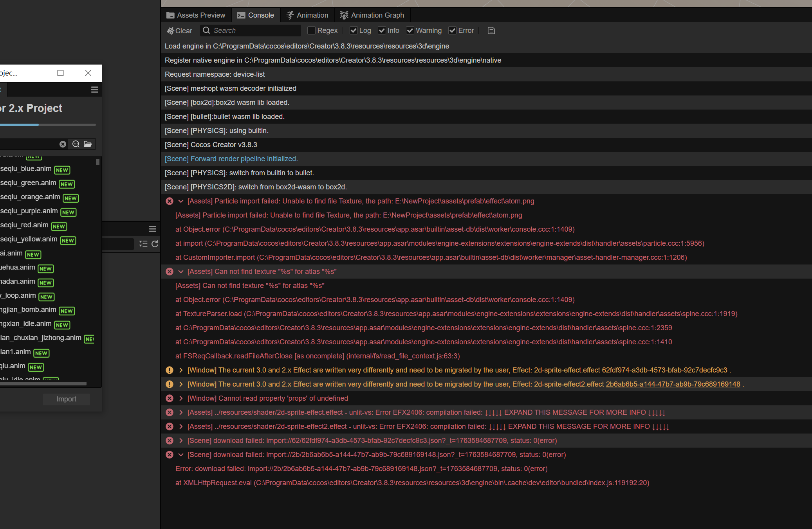This screenshot has width=812, height=529.
Task: Click the Clear console broom icon
Action: click(x=171, y=31)
